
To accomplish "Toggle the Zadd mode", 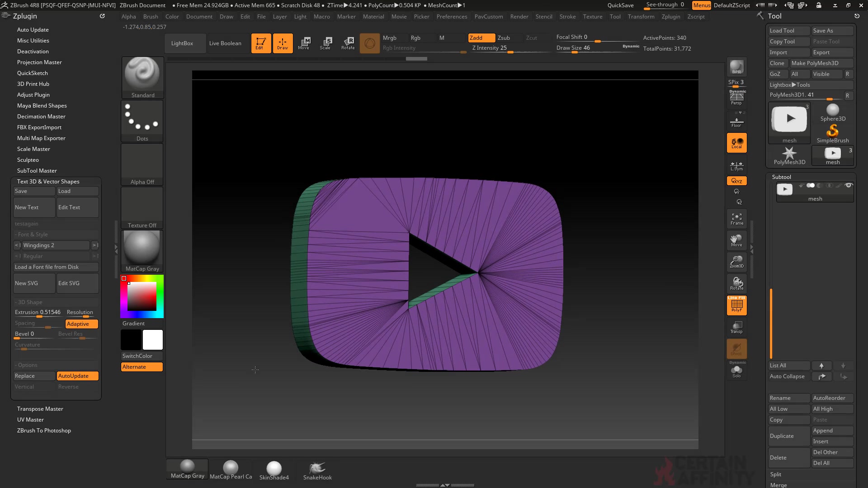I will (x=481, y=38).
